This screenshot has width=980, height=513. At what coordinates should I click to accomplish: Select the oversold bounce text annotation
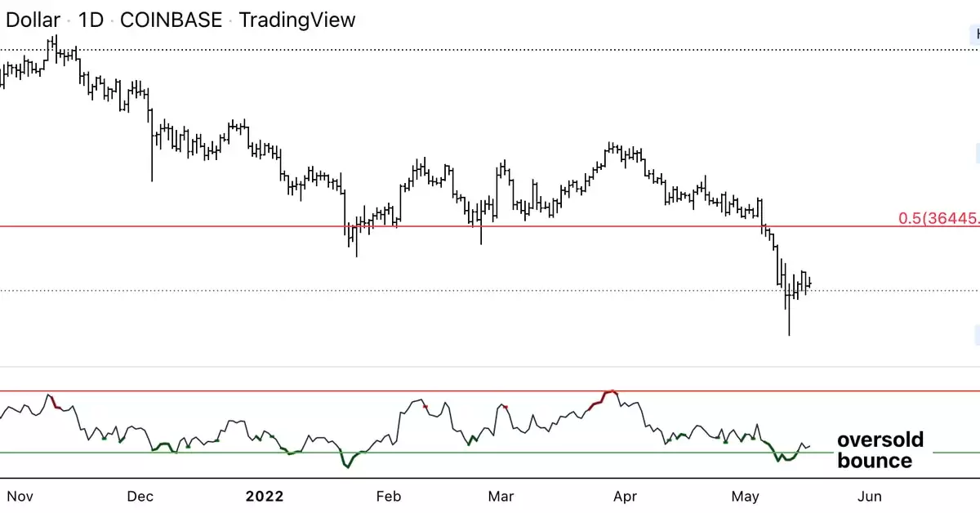point(881,450)
